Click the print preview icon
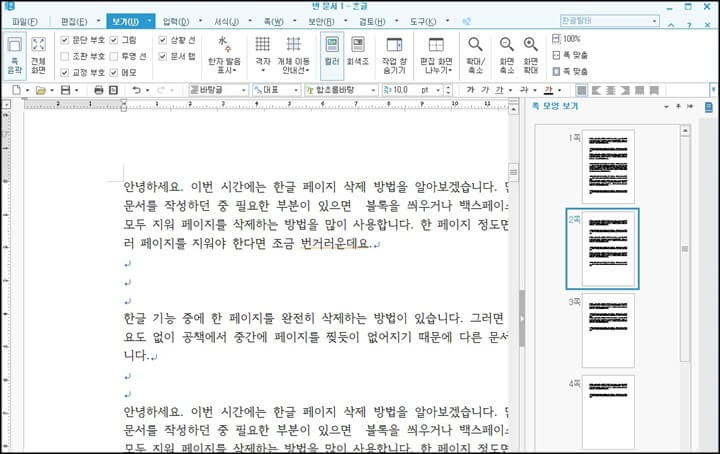 [x=113, y=90]
